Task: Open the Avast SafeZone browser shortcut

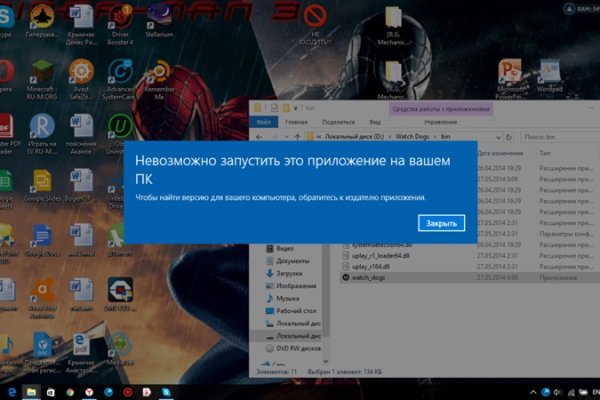Action: (x=81, y=74)
